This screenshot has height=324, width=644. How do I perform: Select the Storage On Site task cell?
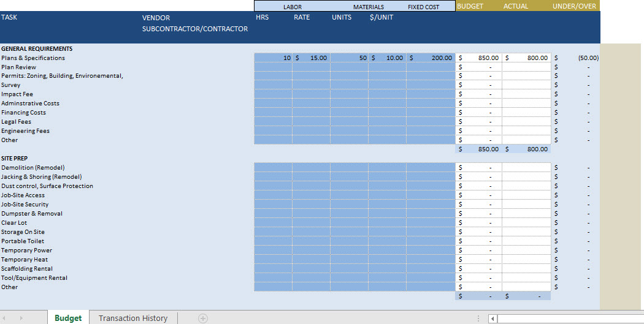[x=23, y=232]
